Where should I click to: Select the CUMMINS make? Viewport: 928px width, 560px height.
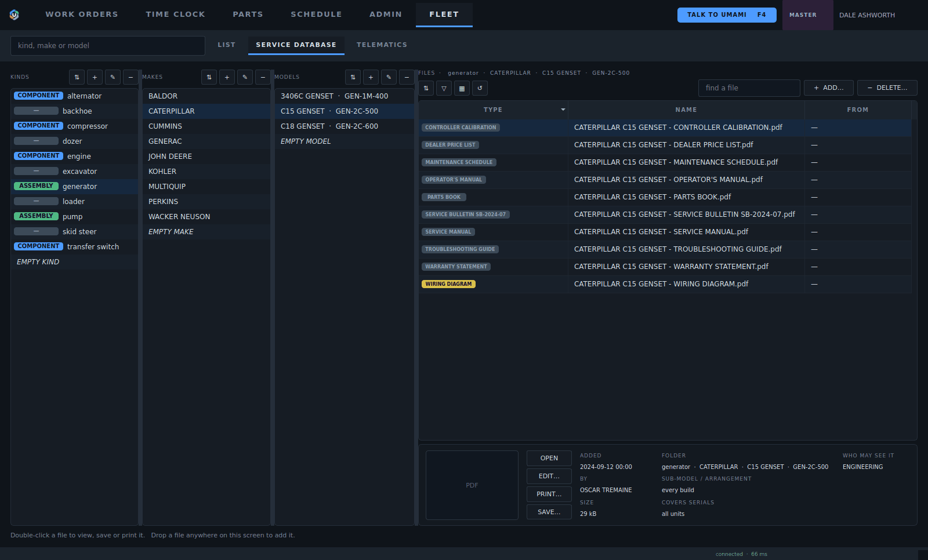click(x=206, y=126)
